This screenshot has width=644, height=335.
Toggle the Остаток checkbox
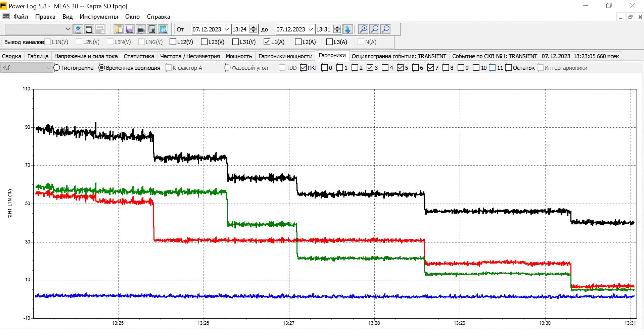pos(508,68)
